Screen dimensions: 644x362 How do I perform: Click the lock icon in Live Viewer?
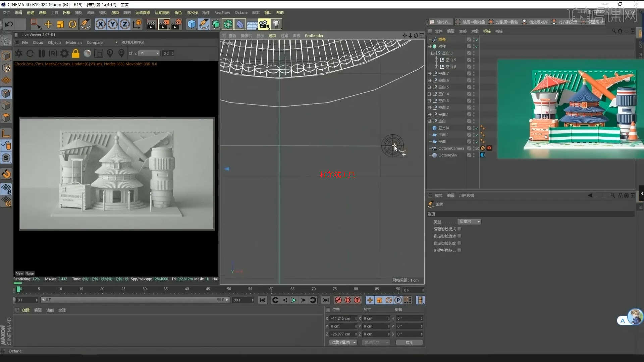pos(76,54)
